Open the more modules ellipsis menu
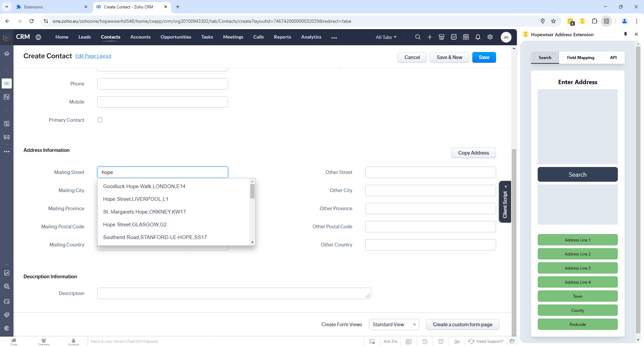This screenshot has width=644, height=346. click(334, 38)
